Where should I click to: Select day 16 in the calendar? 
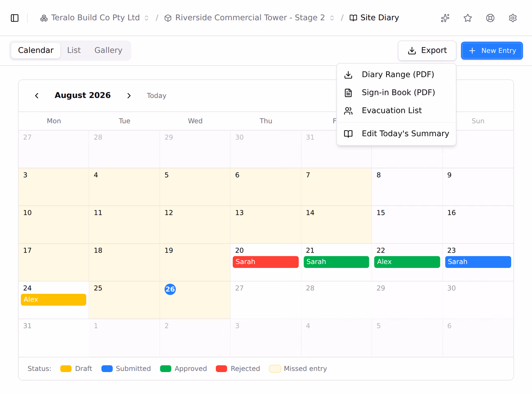pyautogui.click(x=478, y=225)
